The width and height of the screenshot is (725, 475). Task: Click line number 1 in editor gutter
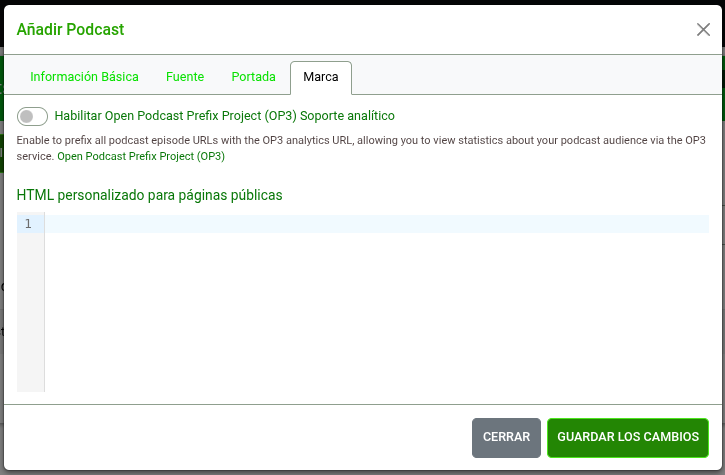pyautogui.click(x=29, y=224)
